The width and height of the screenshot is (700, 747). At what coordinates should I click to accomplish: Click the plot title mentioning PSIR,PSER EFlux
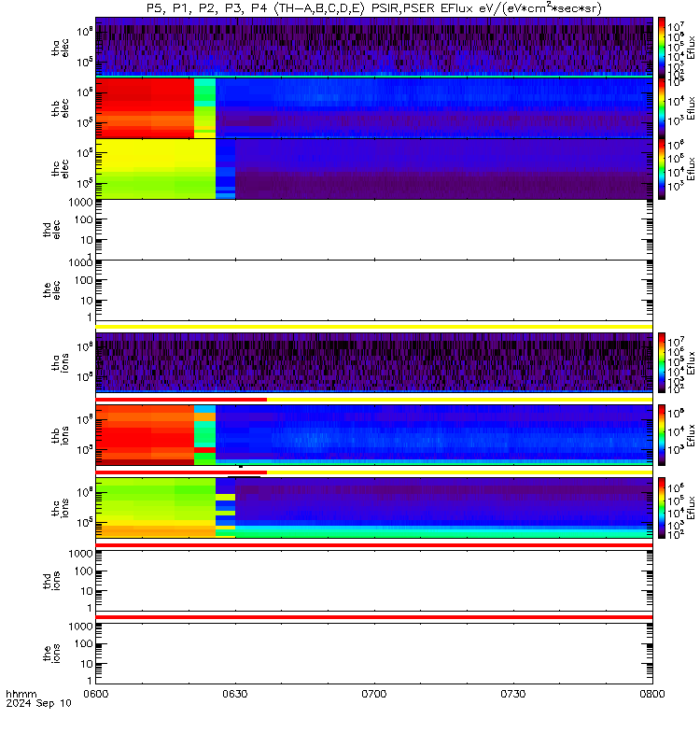coord(374,8)
